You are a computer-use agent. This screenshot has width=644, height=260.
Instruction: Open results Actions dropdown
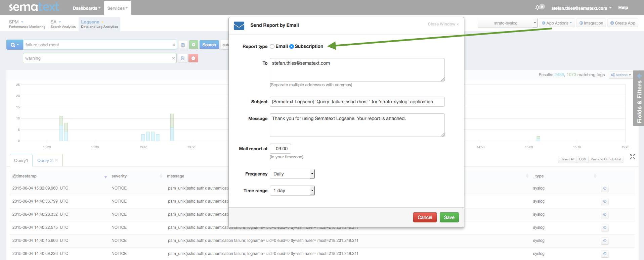pyautogui.click(x=621, y=75)
